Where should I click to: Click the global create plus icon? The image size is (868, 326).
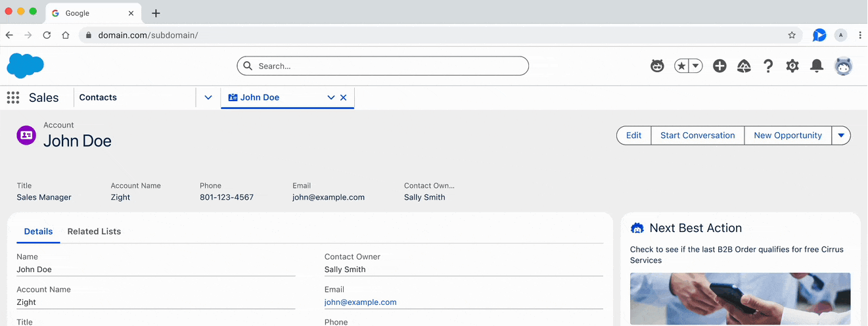(720, 66)
